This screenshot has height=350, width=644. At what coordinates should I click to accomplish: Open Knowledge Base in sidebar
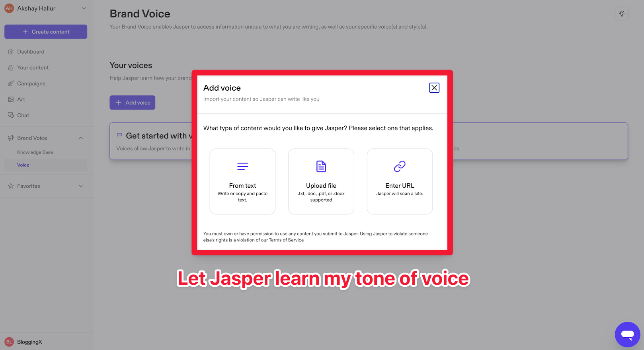pyautogui.click(x=35, y=152)
